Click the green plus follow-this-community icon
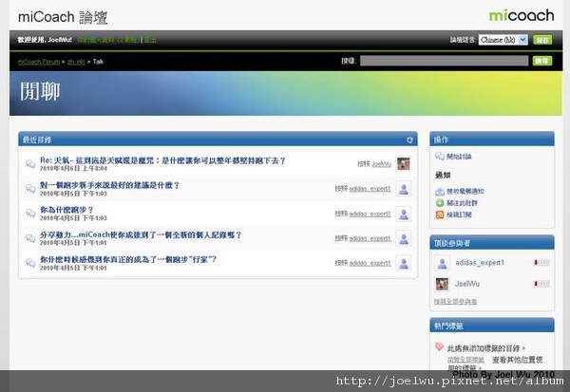Screen dimensions: 570x392 [x=440, y=203]
